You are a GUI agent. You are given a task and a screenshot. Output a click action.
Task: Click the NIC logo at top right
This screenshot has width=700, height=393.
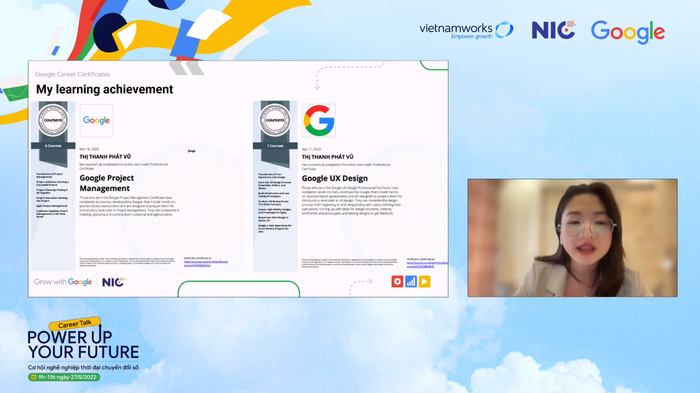[553, 30]
